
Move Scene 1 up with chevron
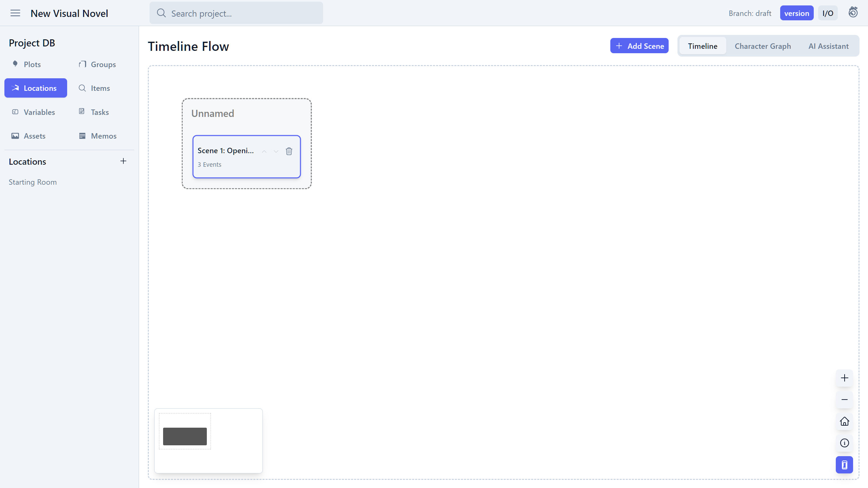pos(264,151)
